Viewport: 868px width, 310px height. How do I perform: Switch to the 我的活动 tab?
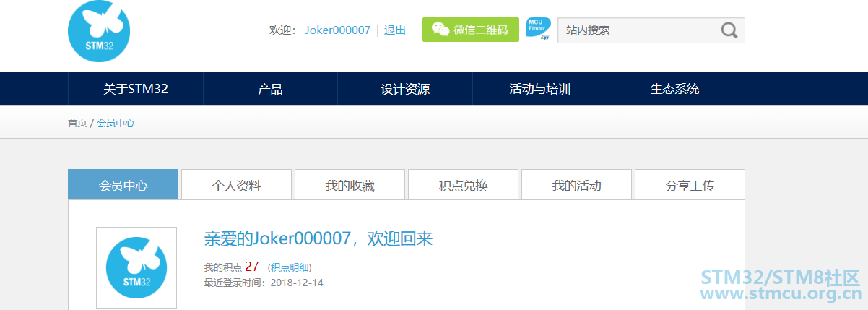(x=576, y=185)
